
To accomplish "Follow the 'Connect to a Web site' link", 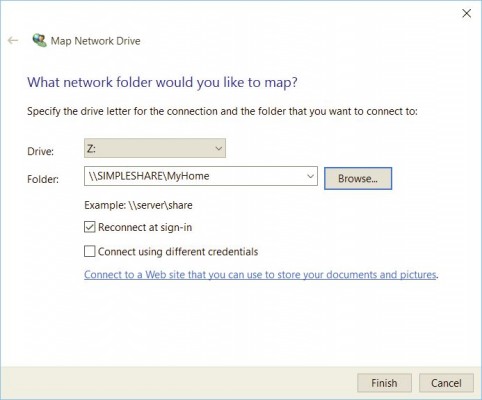I will tap(260, 275).
